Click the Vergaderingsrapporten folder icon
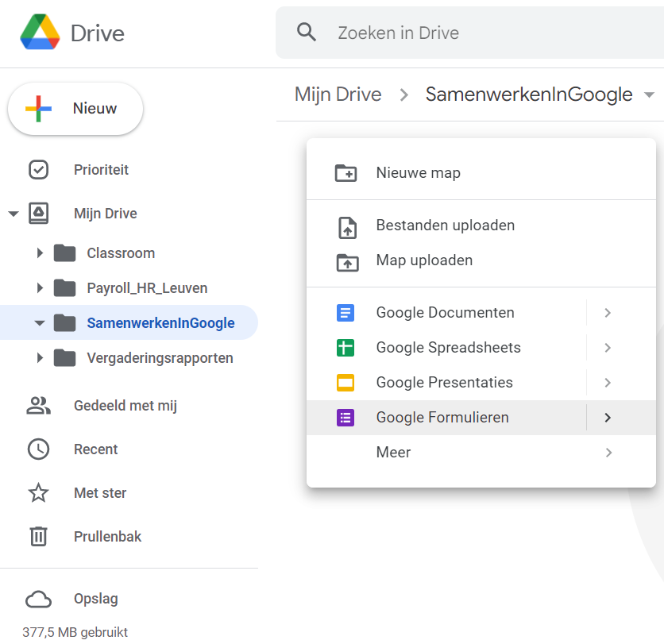Screen dimensions: 664x644 (65, 358)
